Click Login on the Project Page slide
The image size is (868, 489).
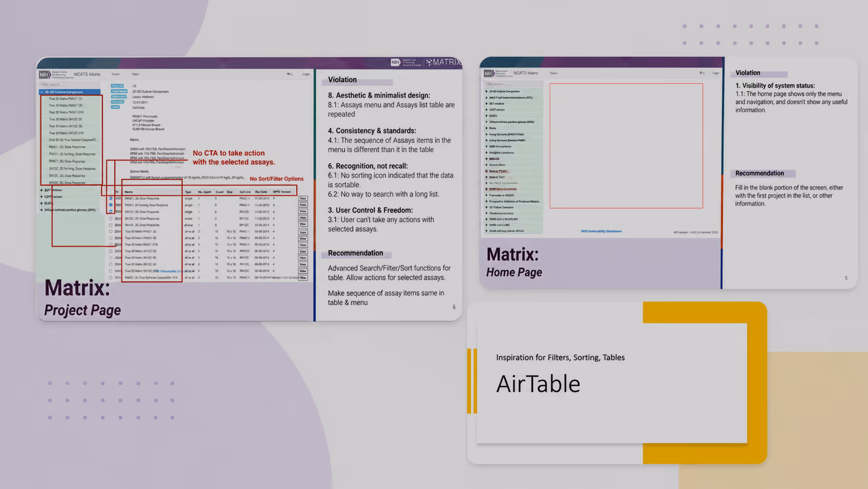click(306, 74)
